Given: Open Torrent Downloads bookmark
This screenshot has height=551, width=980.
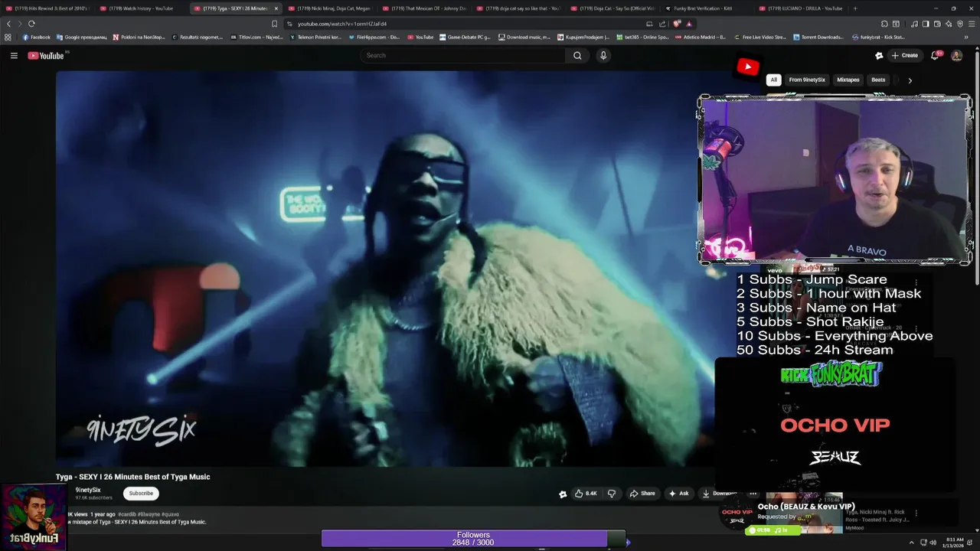Looking at the screenshot, I should pyautogui.click(x=818, y=37).
